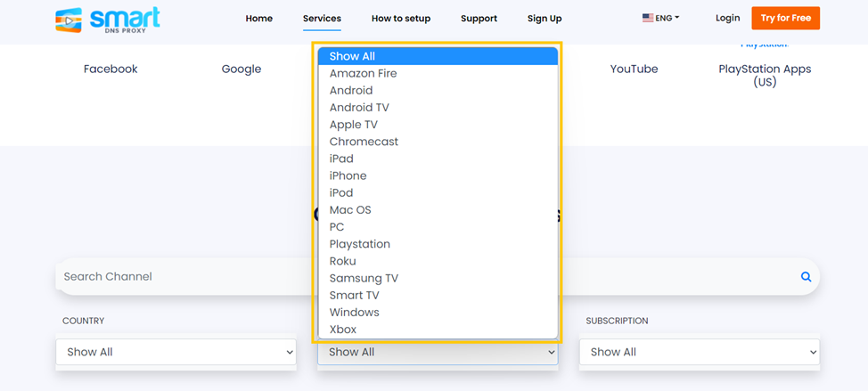Select Chromecast option
This screenshot has width=868, height=391.
click(x=364, y=142)
